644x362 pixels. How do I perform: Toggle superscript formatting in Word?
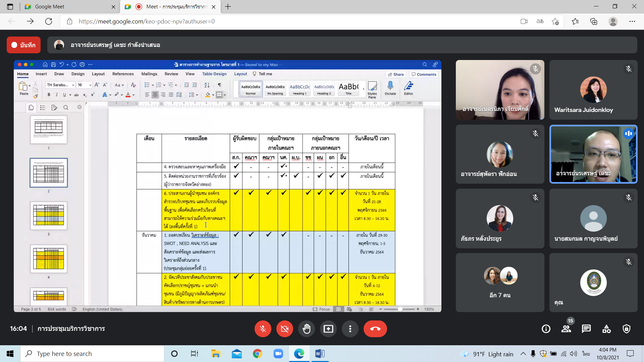93,95
